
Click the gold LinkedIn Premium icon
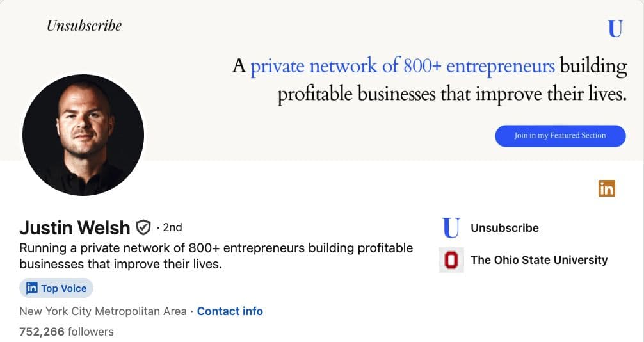tap(606, 188)
